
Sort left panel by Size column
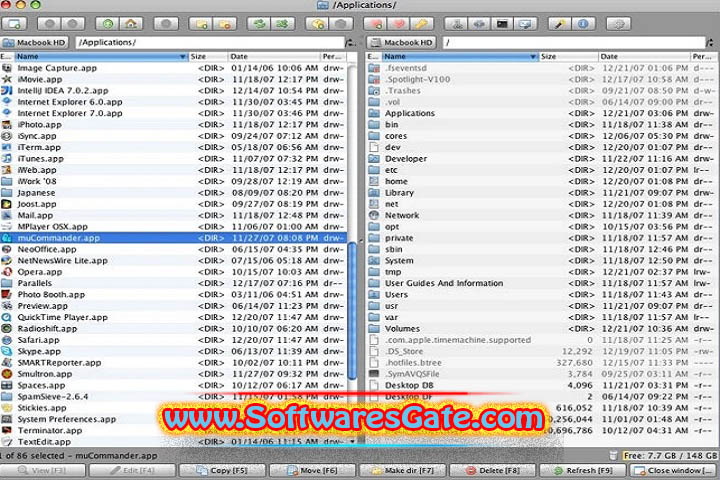pyautogui.click(x=208, y=56)
